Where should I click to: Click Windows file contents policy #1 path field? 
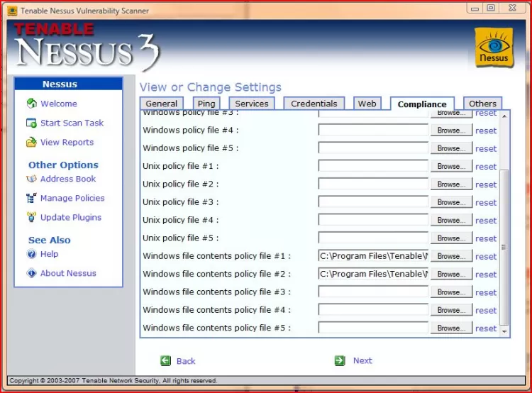(x=373, y=256)
